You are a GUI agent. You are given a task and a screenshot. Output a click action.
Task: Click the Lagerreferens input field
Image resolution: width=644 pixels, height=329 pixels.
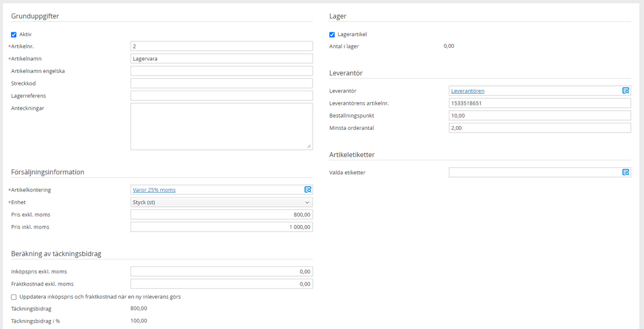[222, 96]
